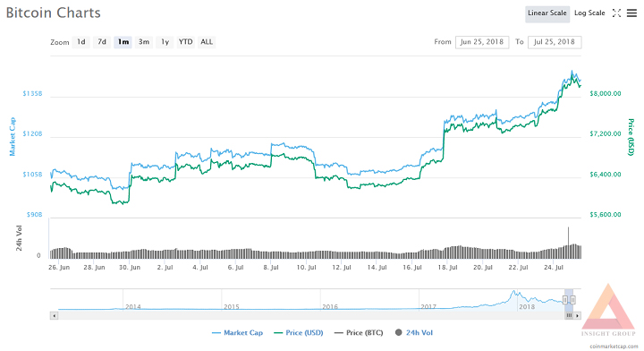Click the 2014 label in navigator
Viewport: 644px width, 351px height.
(132, 306)
